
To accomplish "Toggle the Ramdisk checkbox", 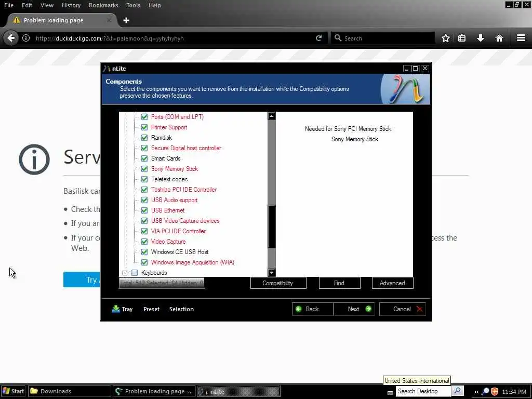I will [144, 137].
